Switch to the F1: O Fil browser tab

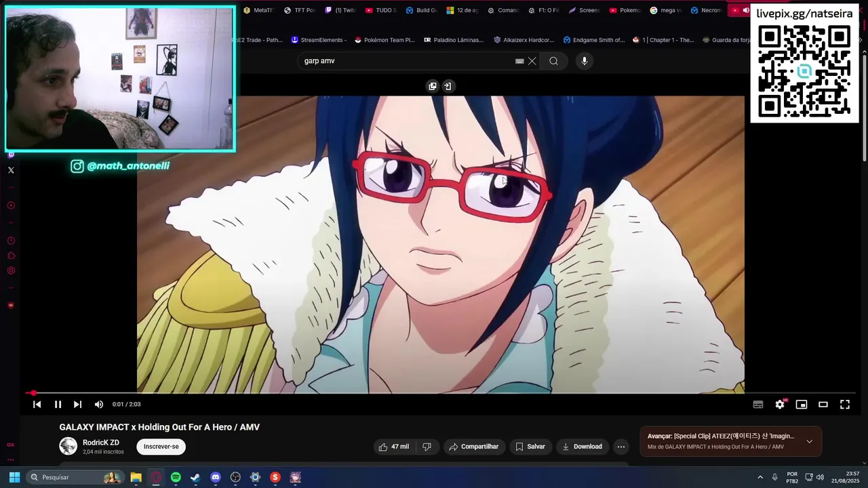pos(544,10)
